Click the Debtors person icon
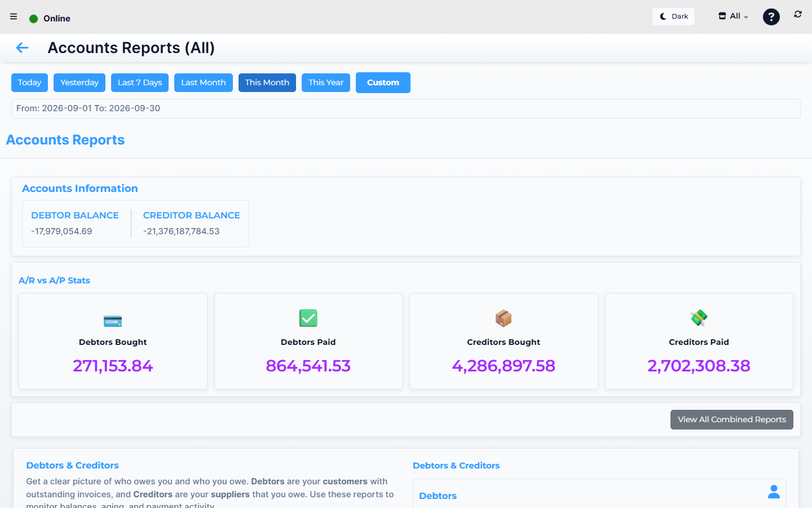This screenshot has height=508, width=812. point(774,492)
